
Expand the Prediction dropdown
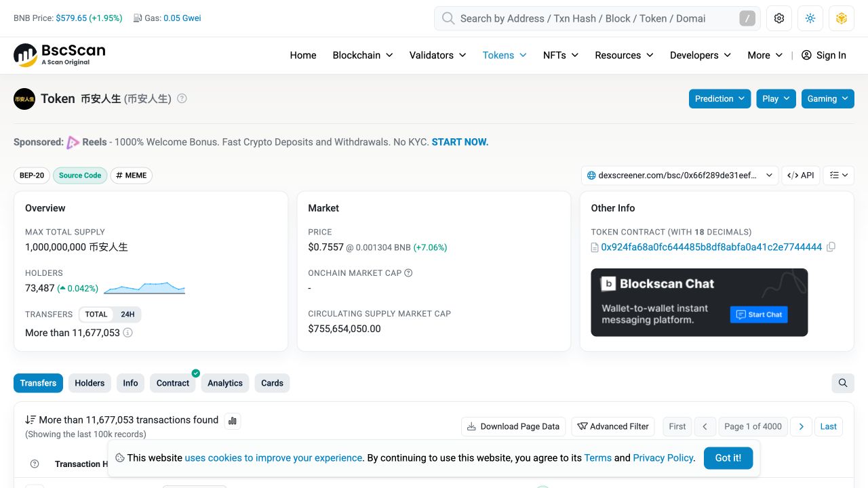719,98
